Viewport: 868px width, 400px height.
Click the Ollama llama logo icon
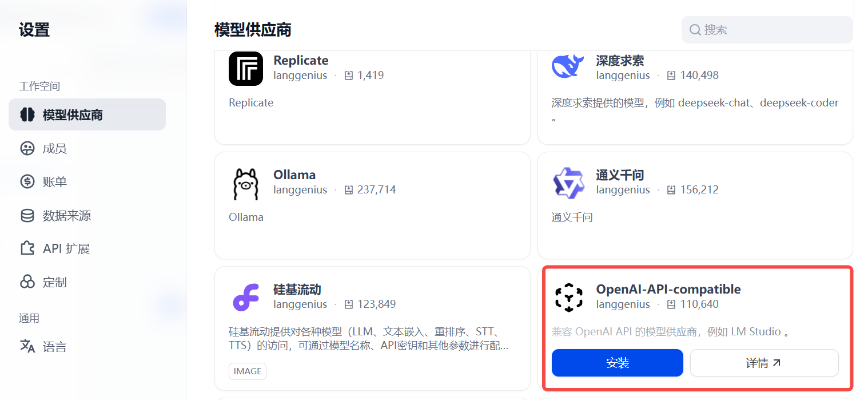click(x=246, y=184)
